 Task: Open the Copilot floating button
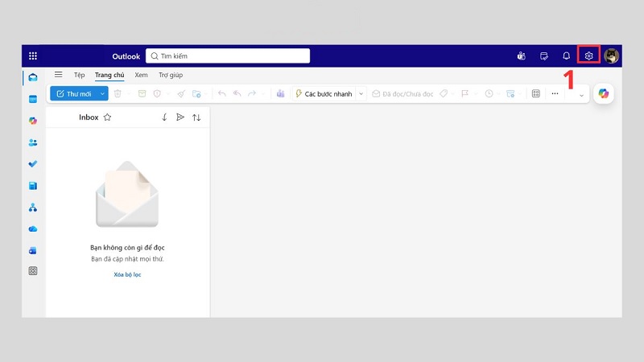click(603, 93)
